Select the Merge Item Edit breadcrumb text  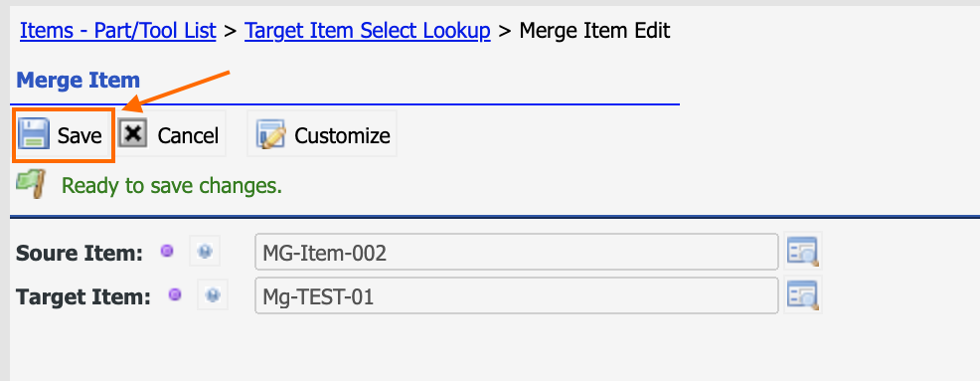595,30
